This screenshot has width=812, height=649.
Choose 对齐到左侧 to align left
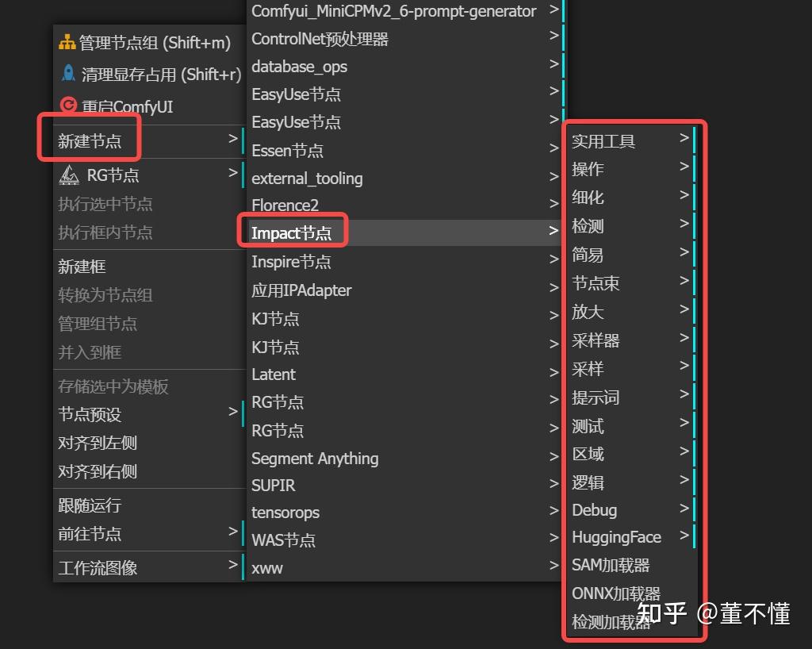(148, 444)
